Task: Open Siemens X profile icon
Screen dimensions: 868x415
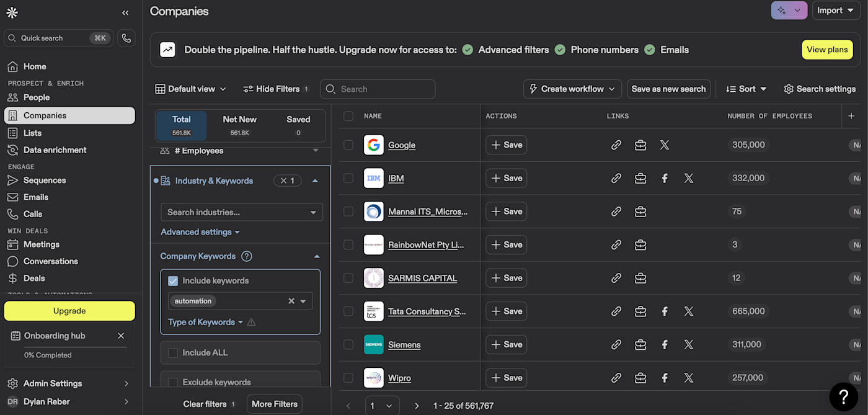Action: (x=689, y=344)
